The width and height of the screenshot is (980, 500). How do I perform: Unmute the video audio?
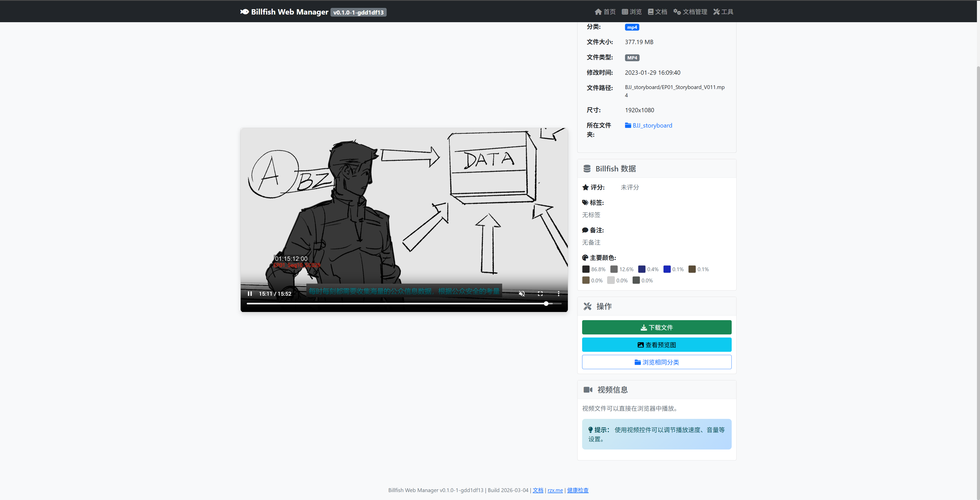coord(522,294)
